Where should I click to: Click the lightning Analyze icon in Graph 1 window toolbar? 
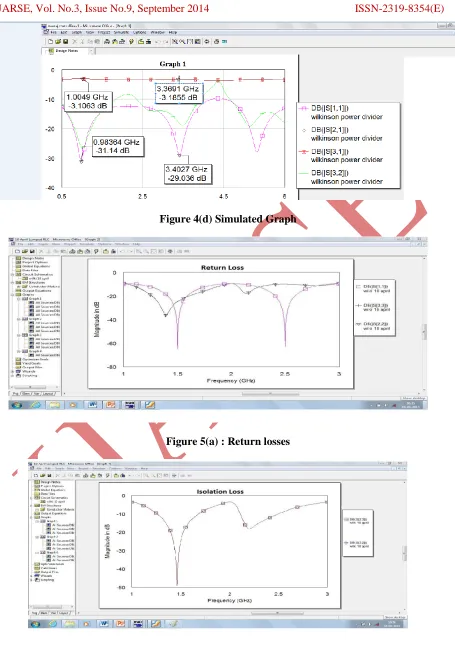(131, 42)
